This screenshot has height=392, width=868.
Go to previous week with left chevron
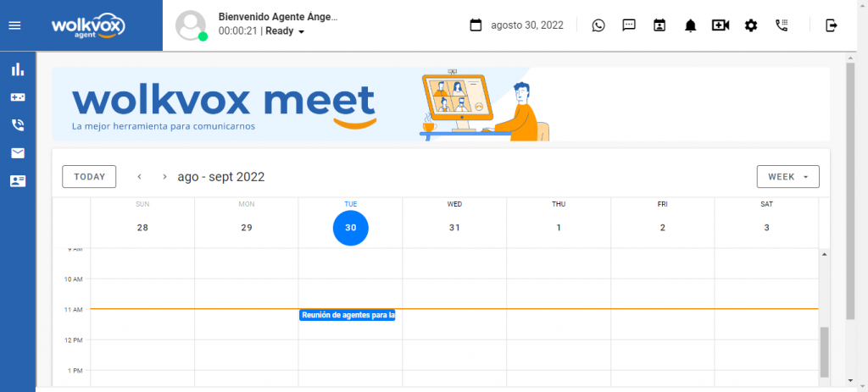[140, 177]
